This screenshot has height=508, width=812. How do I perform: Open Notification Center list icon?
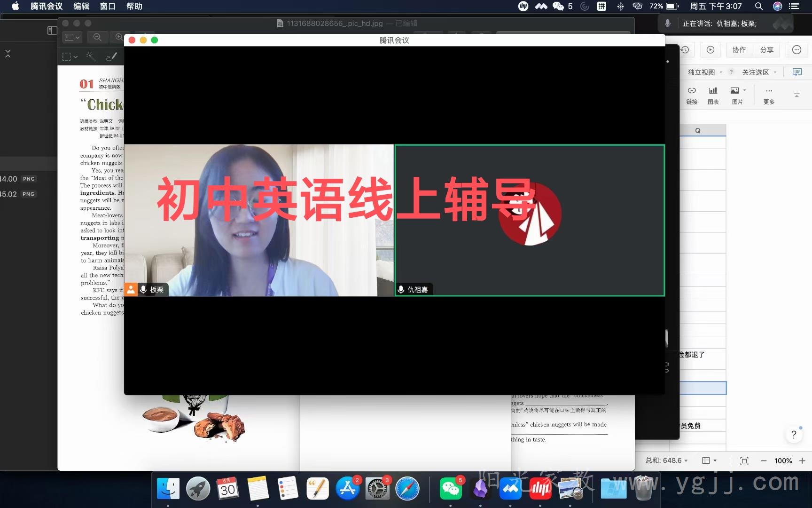click(x=794, y=6)
